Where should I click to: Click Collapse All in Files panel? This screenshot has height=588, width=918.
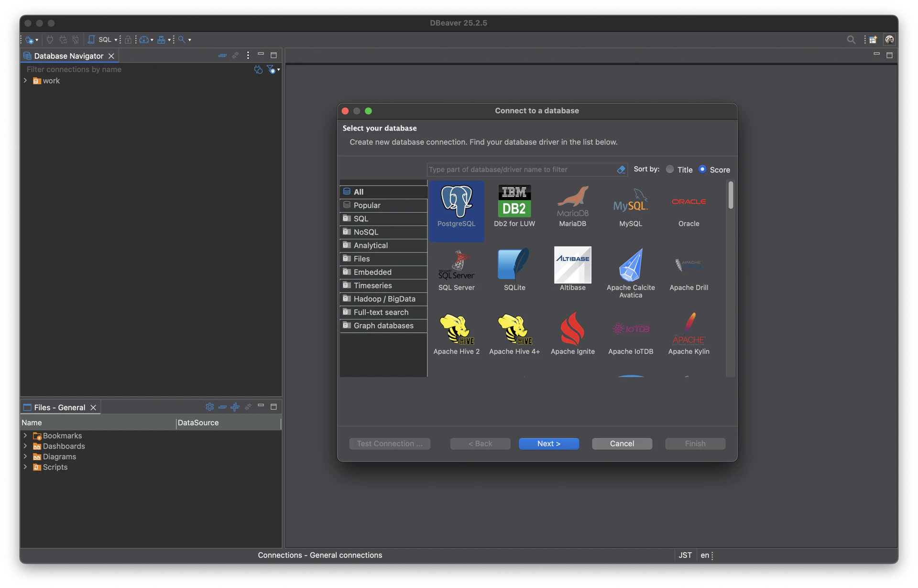[x=222, y=407]
